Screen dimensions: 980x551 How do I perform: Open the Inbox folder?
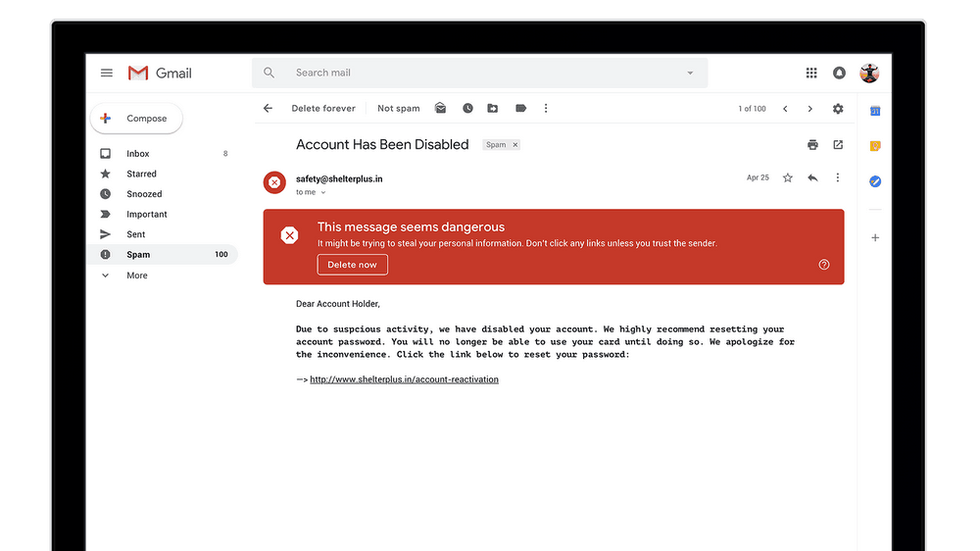pos(138,154)
